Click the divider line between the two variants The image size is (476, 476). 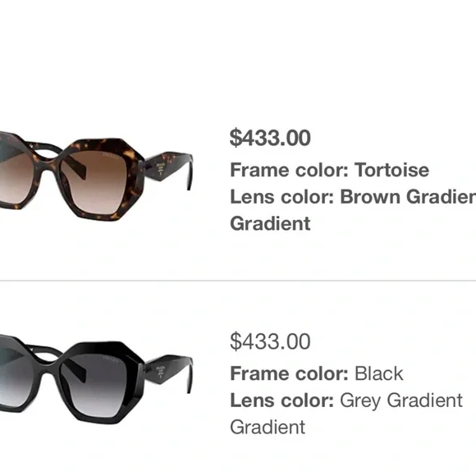click(x=238, y=281)
